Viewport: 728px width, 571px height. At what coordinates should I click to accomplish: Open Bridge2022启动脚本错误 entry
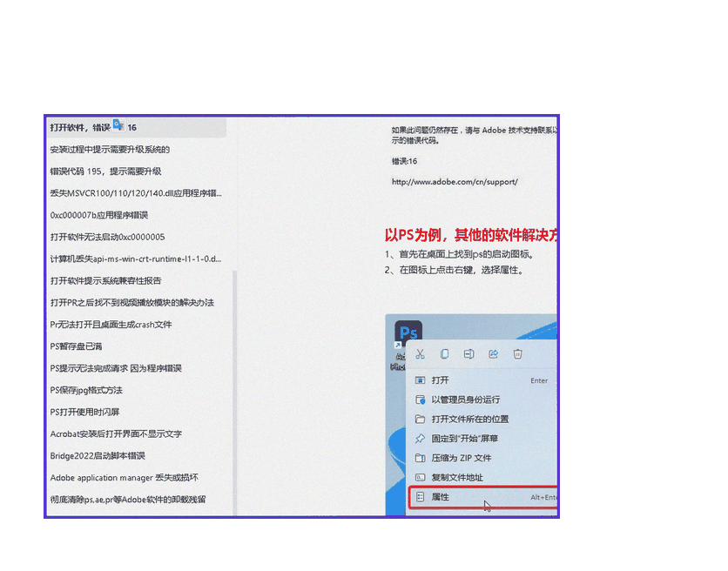[x=98, y=455]
